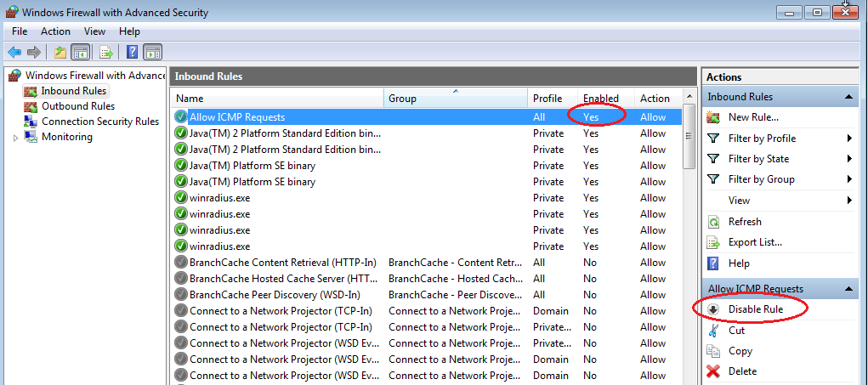Screen dimensions: 868x385
Task: Click the Disable Rule arrow icon
Action: pyautogui.click(x=714, y=309)
